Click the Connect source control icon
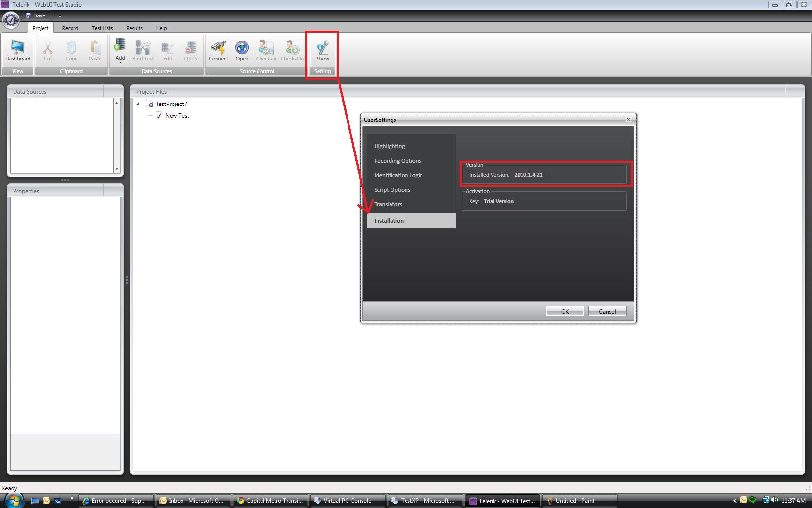This screenshot has width=812, height=508. [x=218, y=51]
